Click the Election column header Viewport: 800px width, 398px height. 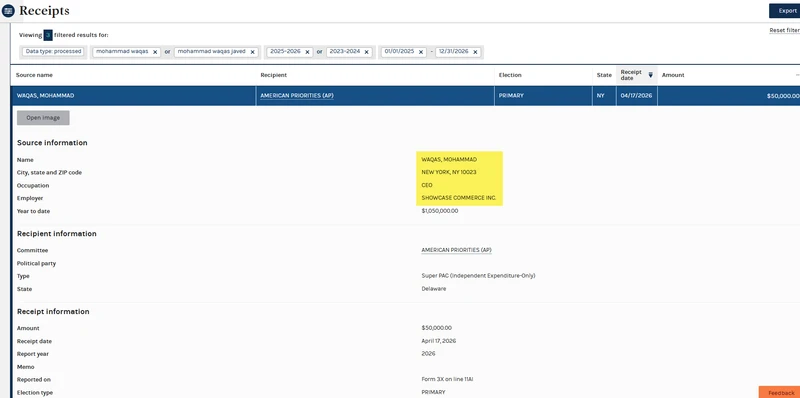510,75
